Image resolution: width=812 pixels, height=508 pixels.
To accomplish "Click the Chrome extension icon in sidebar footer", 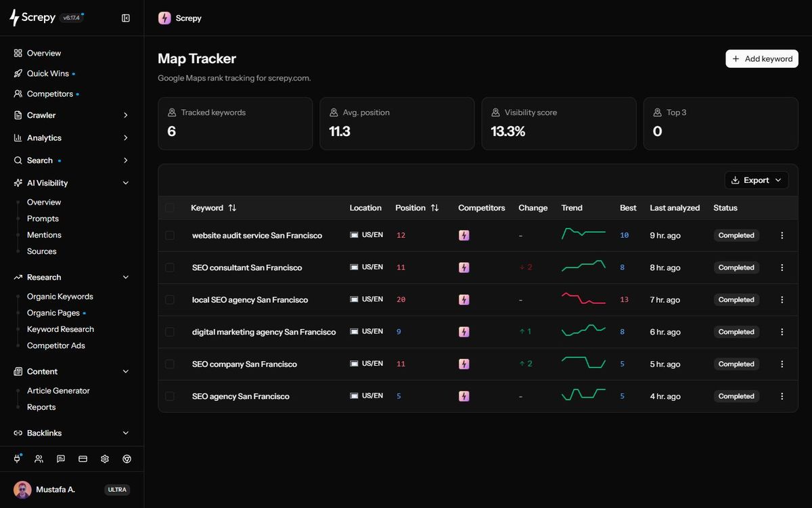I will [127, 459].
